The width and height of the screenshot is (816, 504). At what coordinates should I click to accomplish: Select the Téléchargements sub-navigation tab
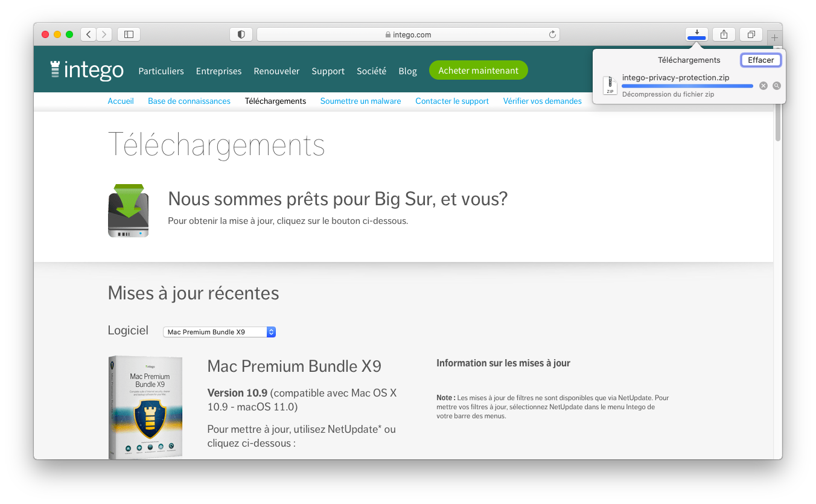[x=275, y=101]
